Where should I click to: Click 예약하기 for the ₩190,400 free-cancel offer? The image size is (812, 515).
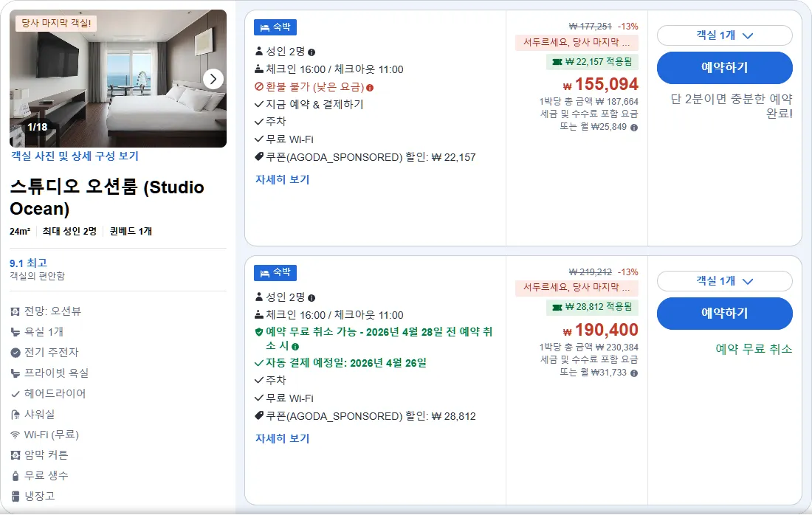coord(724,314)
